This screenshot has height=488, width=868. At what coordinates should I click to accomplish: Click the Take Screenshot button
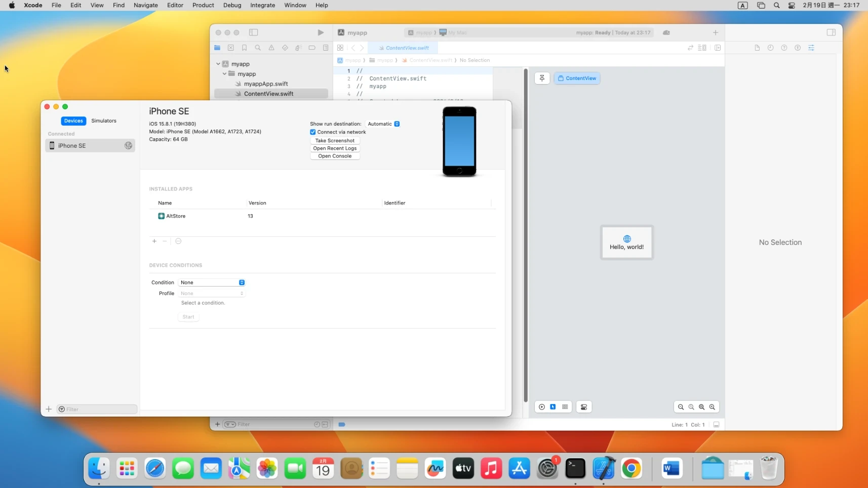pos(335,141)
